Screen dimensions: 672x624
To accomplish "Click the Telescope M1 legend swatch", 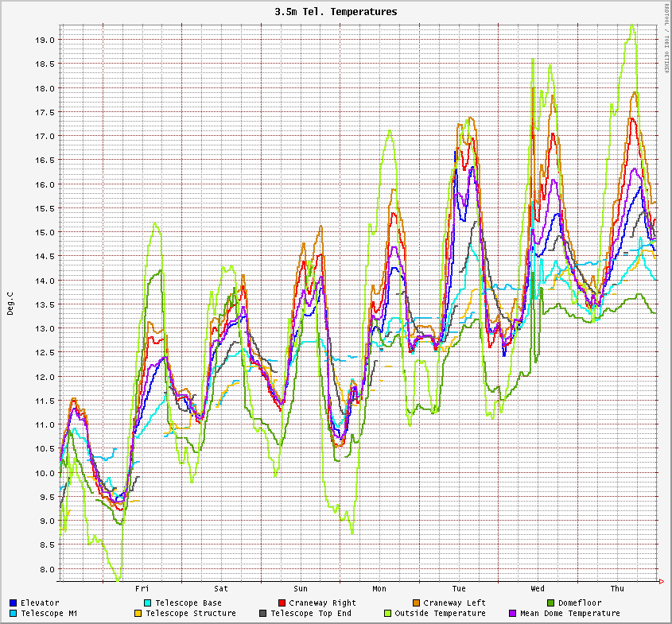I will 14,613.
